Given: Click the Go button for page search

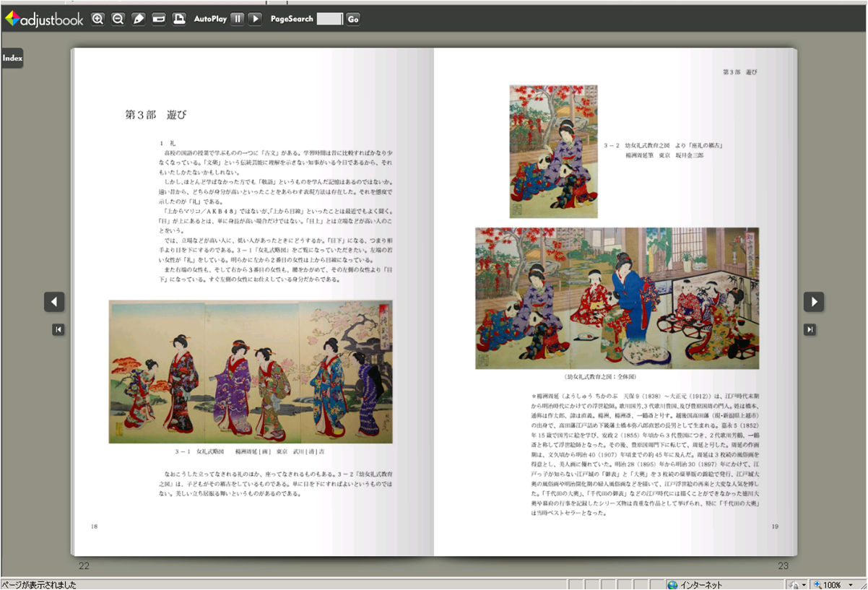Looking at the screenshot, I should (352, 19).
